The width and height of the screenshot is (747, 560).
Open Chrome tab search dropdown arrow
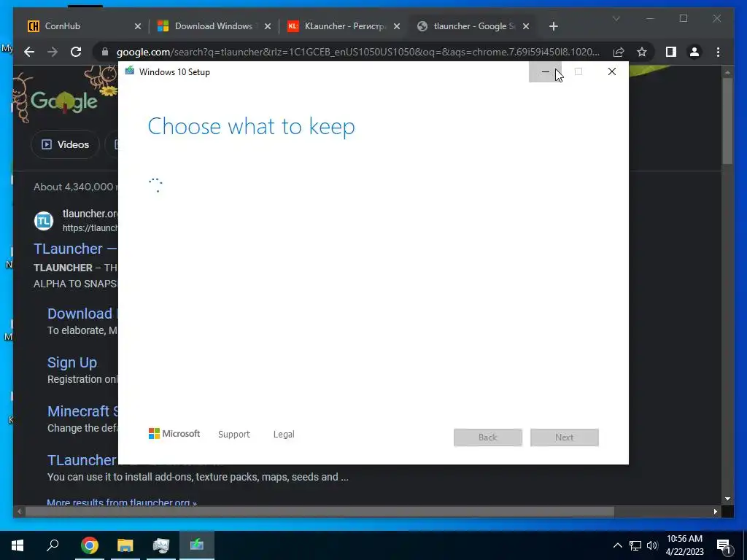[x=616, y=18]
